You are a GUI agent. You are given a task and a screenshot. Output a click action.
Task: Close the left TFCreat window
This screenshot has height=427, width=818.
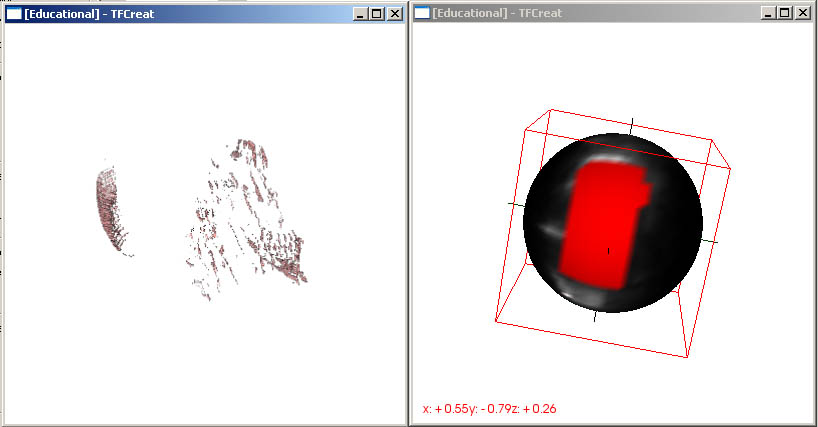point(395,14)
